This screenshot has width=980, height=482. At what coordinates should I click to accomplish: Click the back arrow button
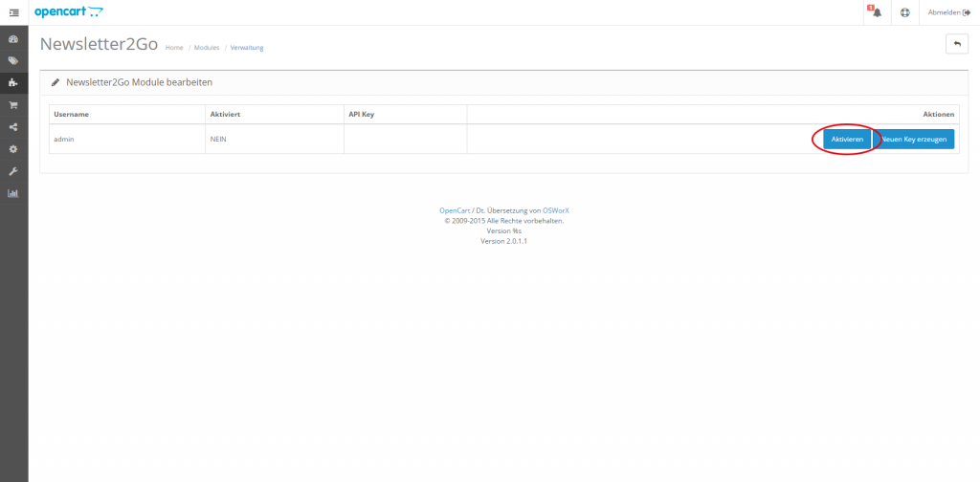coord(957,44)
